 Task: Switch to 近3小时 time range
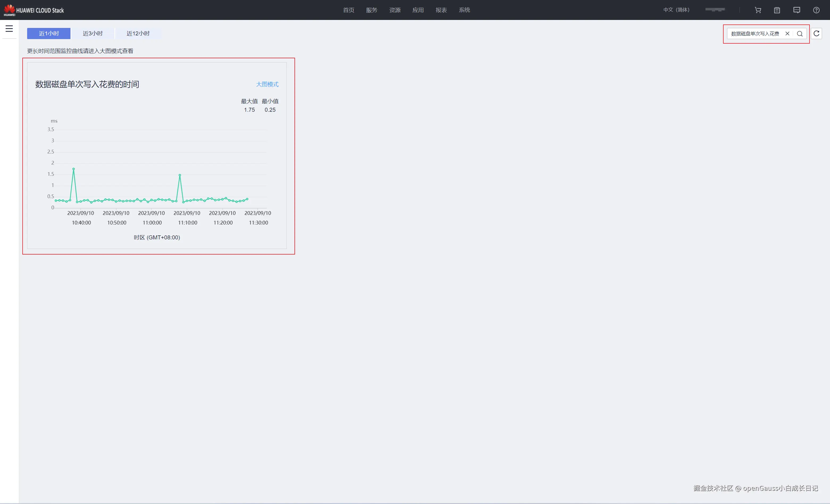pos(93,33)
